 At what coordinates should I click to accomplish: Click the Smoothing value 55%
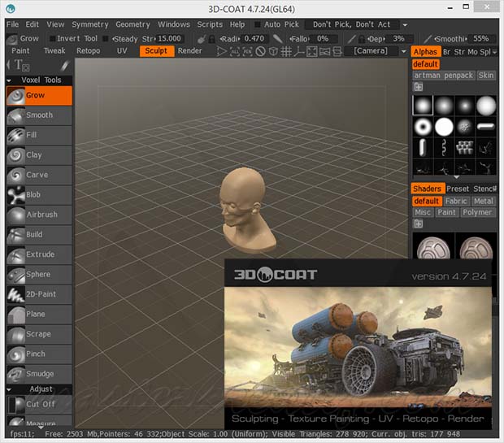tap(480, 39)
